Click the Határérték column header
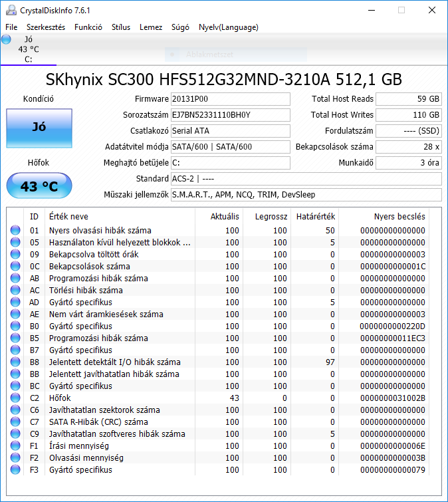Image resolution: width=448 pixels, height=502 pixels. pyautogui.click(x=315, y=216)
